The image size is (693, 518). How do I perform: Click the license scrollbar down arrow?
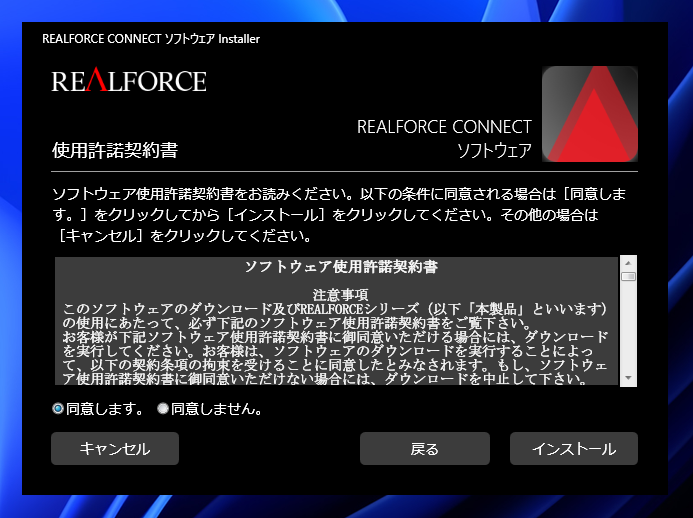628,378
